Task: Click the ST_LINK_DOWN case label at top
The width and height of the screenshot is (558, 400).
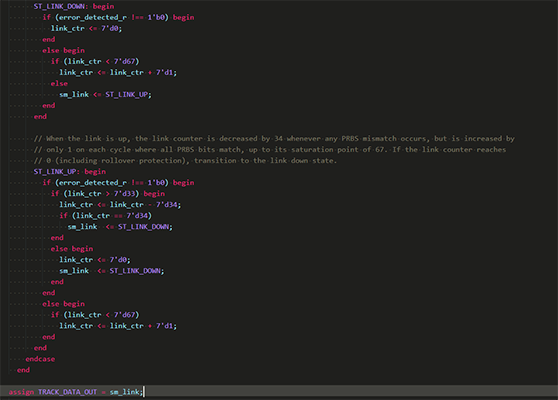Action: (x=58, y=6)
